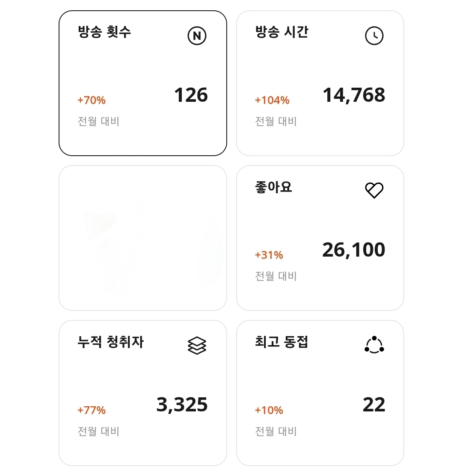Click the stacked layers icon on 누적 청취자
Screen dimensions: 462x476
(197, 345)
